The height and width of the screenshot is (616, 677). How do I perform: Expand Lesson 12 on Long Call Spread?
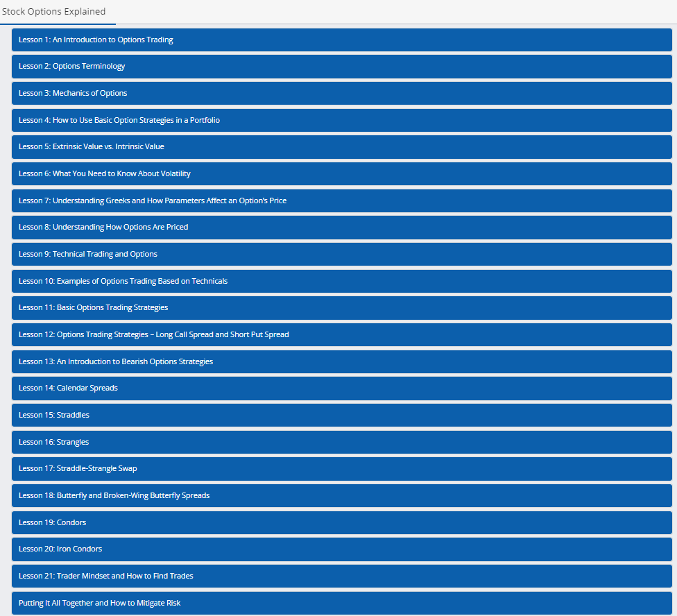click(341, 334)
